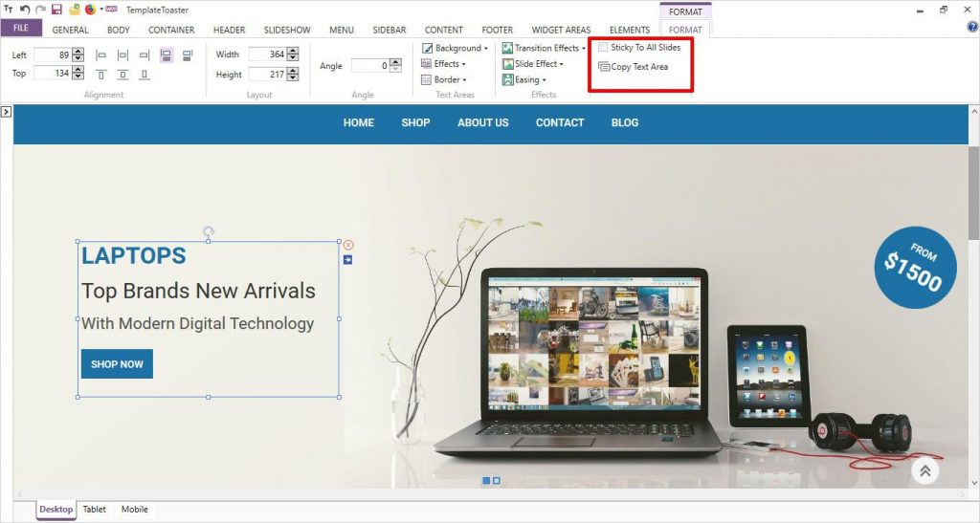
Task: Switch to the Tablet view tab
Action: point(95,510)
